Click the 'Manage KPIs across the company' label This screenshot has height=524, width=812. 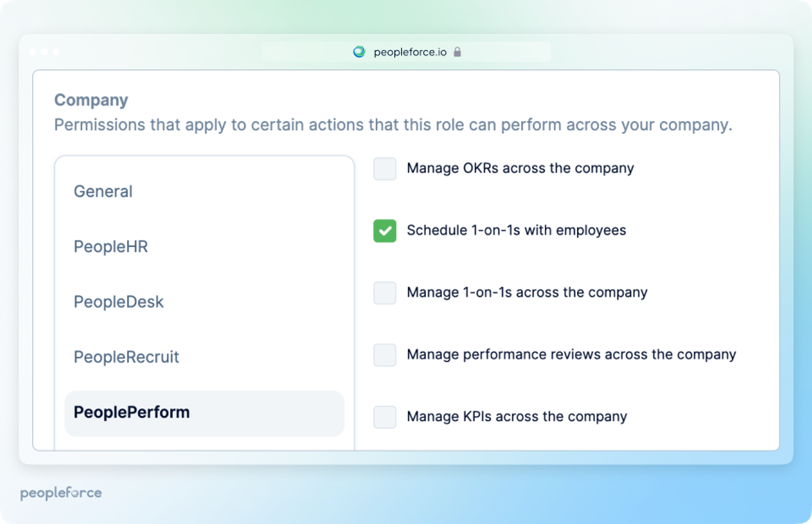(517, 417)
